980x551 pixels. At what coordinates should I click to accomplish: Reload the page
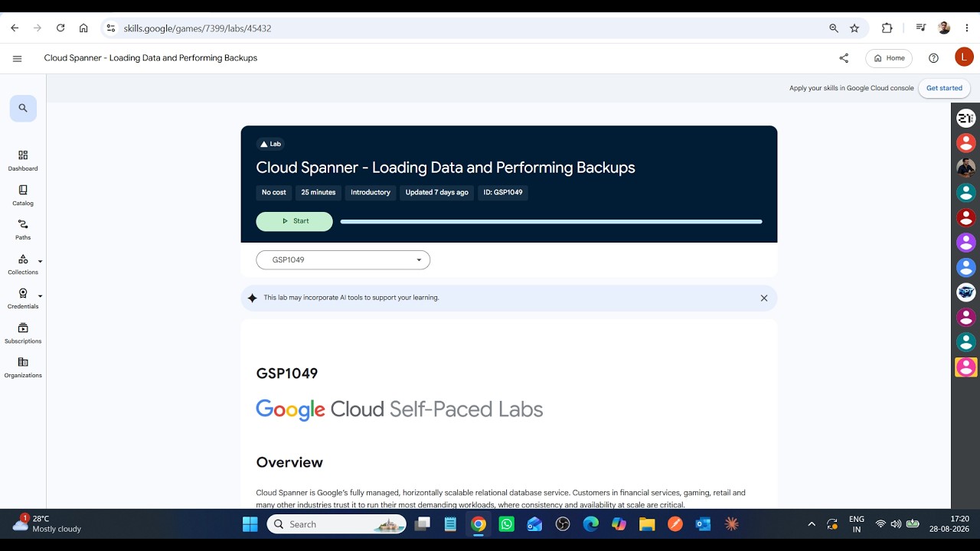coord(60,28)
